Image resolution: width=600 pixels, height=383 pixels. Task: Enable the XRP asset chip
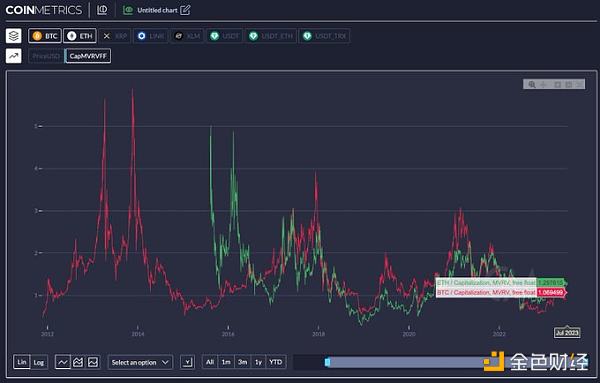point(115,36)
